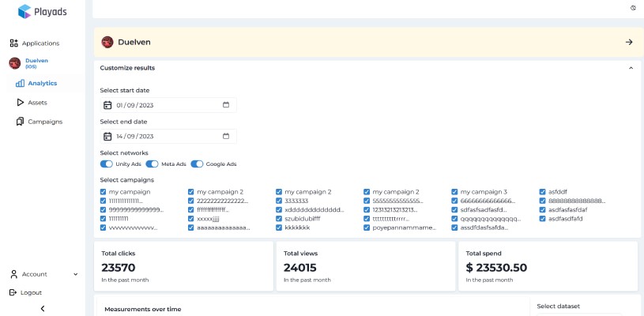Screen dimensions: 644x316
Task: Toggle the 'szubidubifff' campaign checkbox
Action: [x=279, y=219]
